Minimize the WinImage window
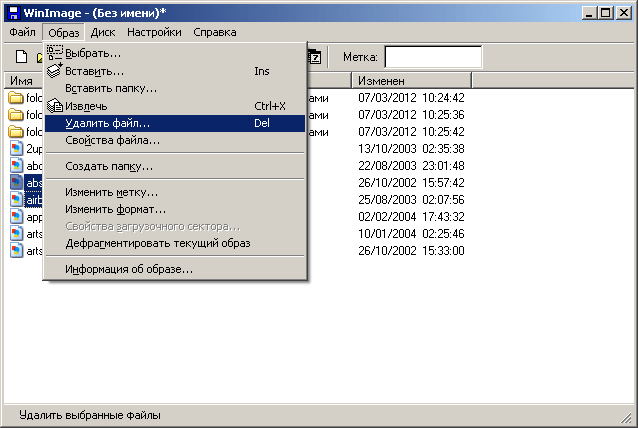Viewport: 638px width, 428px height. [589, 13]
